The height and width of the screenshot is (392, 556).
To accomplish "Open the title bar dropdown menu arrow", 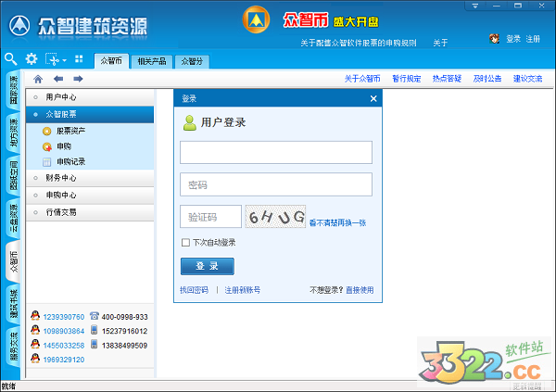I will click(475, 6).
